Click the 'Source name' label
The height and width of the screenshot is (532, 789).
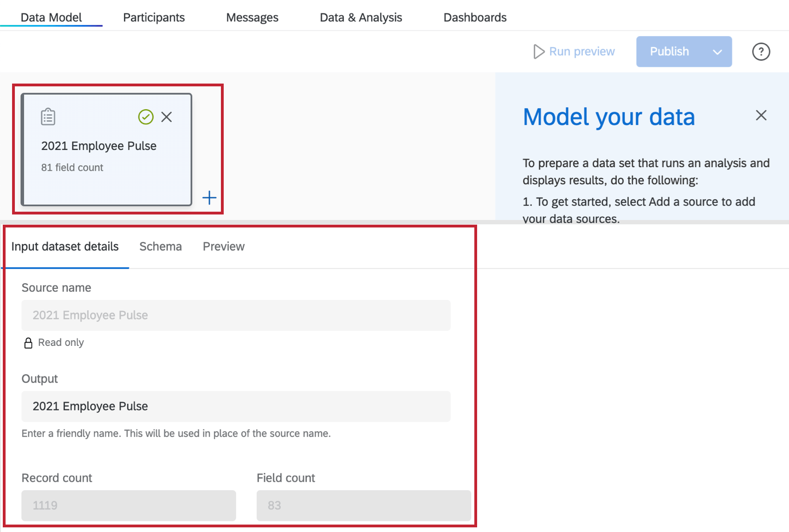[56, 288]
